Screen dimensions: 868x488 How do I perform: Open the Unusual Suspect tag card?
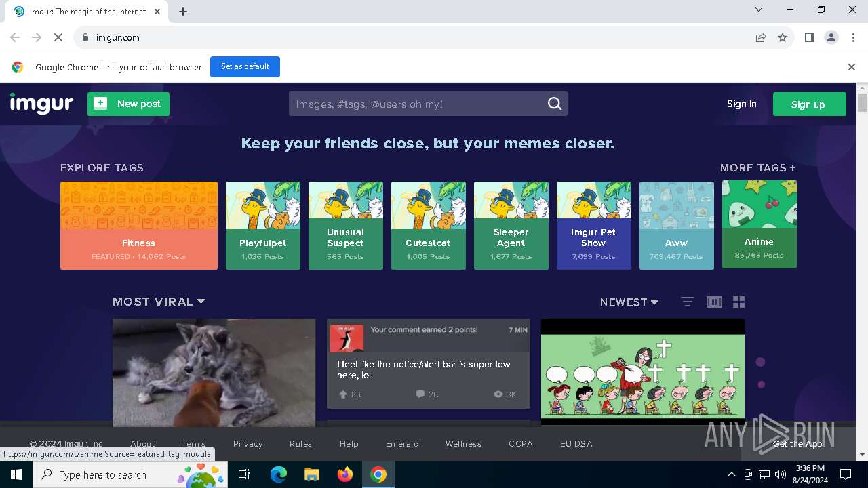[346, 226]
